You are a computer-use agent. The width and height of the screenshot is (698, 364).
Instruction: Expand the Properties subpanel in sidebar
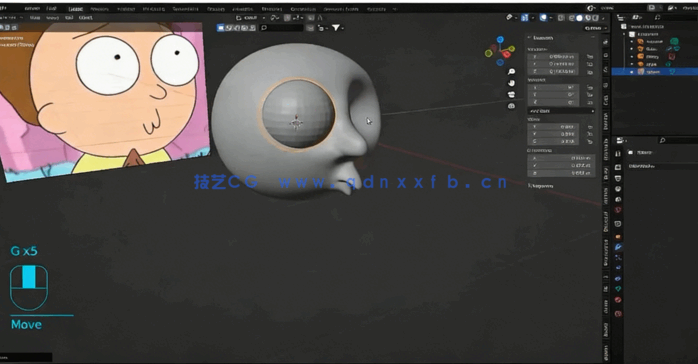pos(541,186)
